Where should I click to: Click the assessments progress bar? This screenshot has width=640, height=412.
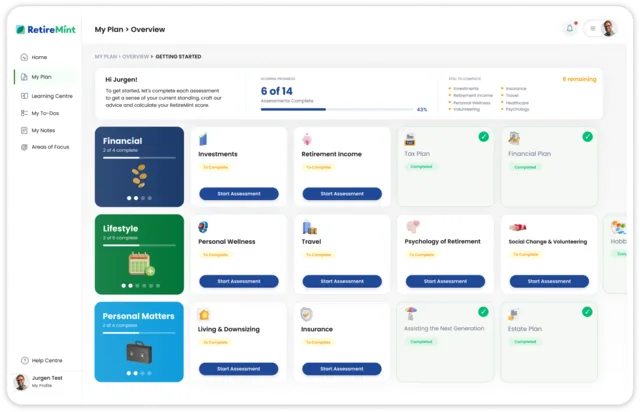tap(337, 109)
